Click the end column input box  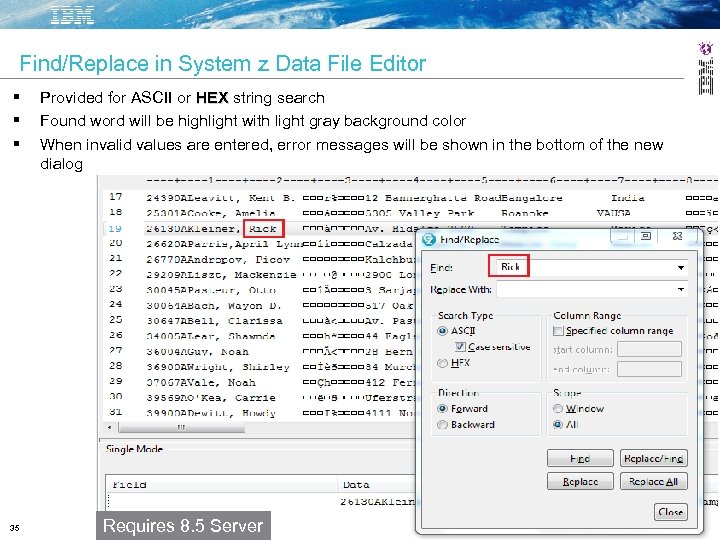(x=649, y=369)
